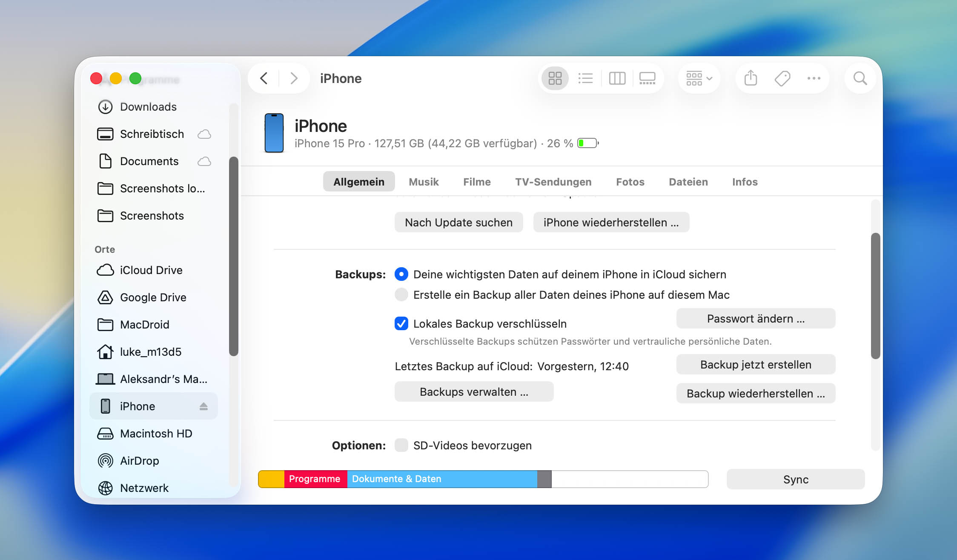Click the Sync button

pyautogui.click(x=796, y=480)
